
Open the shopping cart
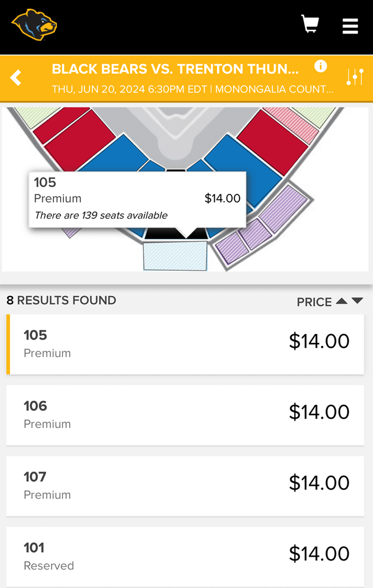(x=310, y=24)
